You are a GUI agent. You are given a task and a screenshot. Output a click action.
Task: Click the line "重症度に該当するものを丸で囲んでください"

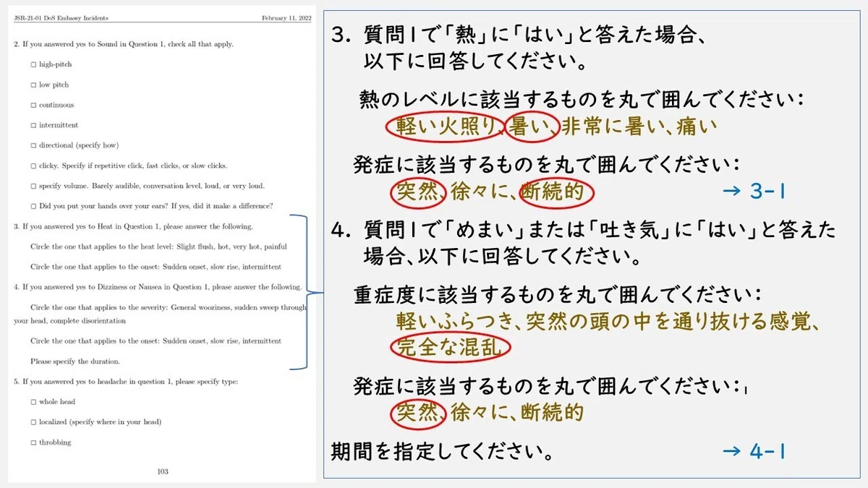click(558, 294)
